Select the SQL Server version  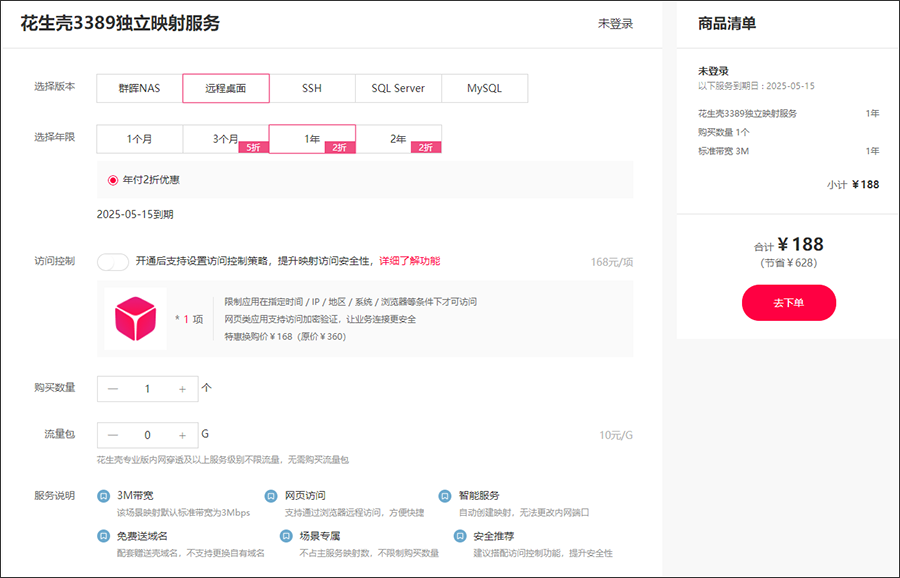click(398, 88)
